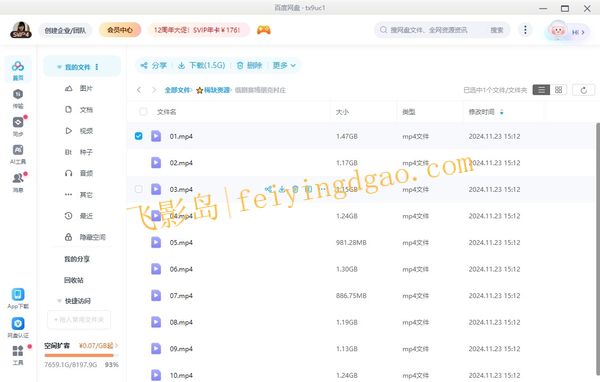Toggle the select-all checkbox in header row
Screen dimensions: 600x382
pos(143,112)
